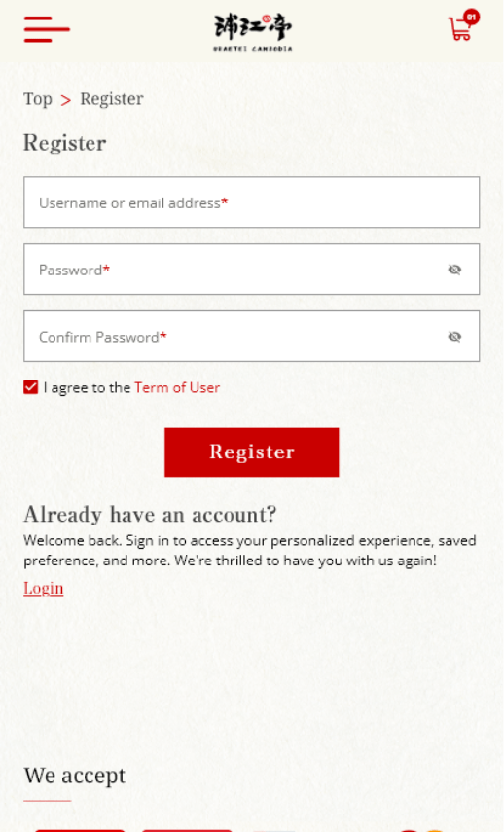Focus the Username or email address field

click(251, 202)
